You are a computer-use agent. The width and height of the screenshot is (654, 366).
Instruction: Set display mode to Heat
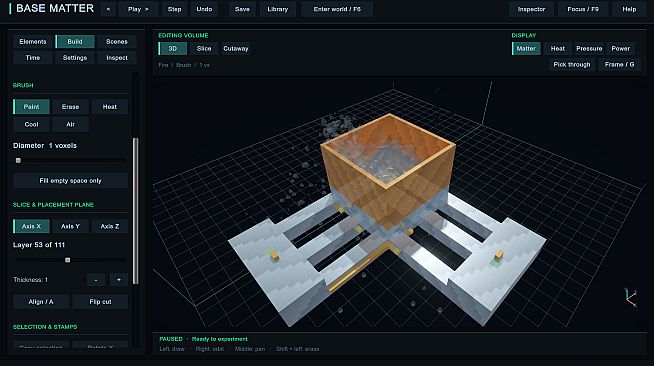tap(558, 48)
